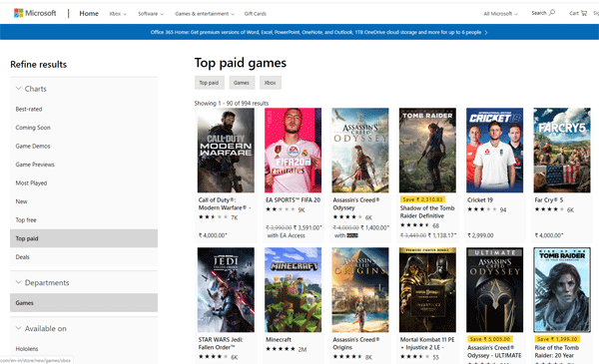599x364 pixels.
Task: Select Best-rated chart filter
Action: pyautogui.click(x=29, y=109)
